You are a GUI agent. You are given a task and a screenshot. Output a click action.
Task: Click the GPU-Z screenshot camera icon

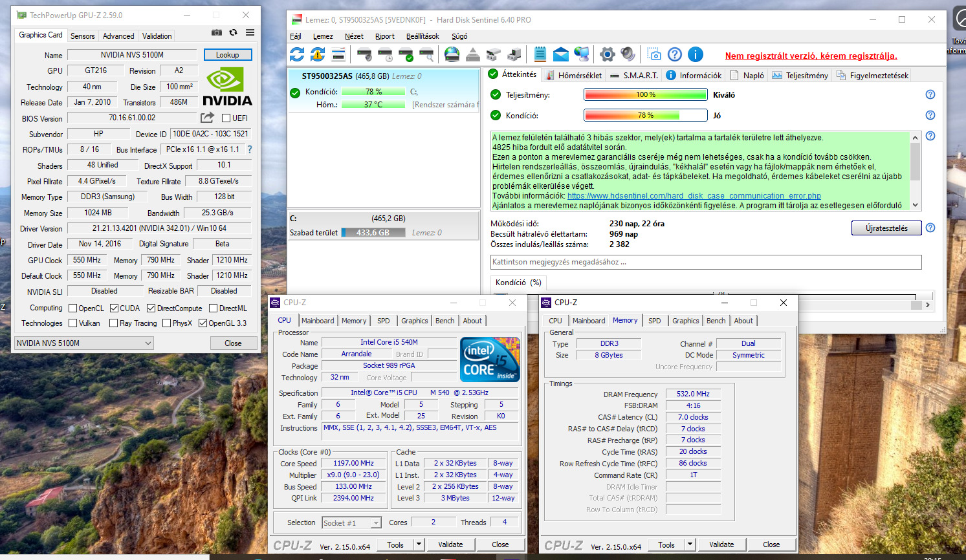[217, 32]
